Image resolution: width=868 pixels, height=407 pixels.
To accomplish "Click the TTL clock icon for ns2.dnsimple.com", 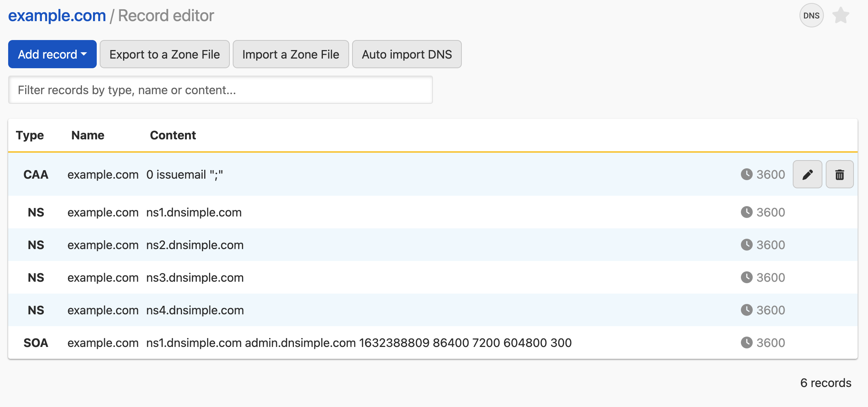I will click(x=746, y=245).
